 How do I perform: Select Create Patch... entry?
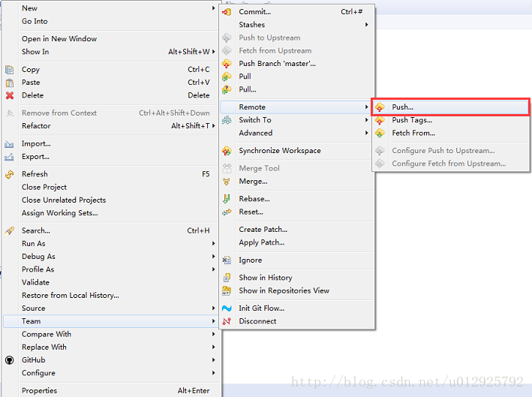click(x=297, y=230)
